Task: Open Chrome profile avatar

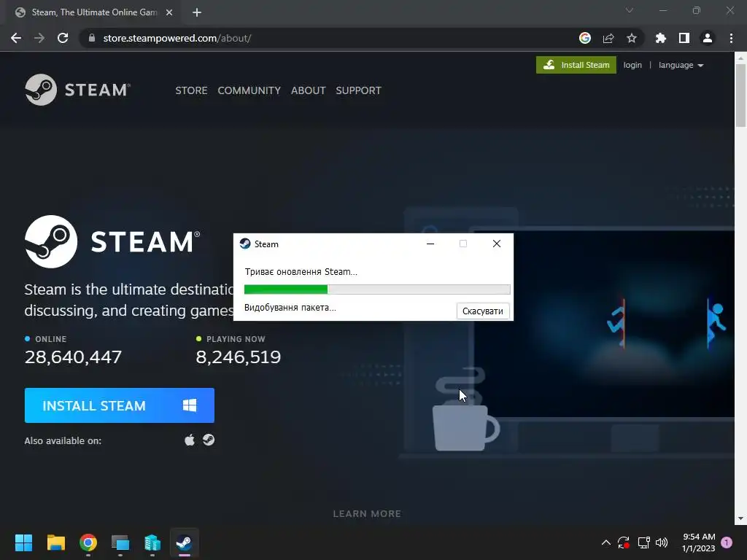Action: pyautogui.click(x=708, y=38)
